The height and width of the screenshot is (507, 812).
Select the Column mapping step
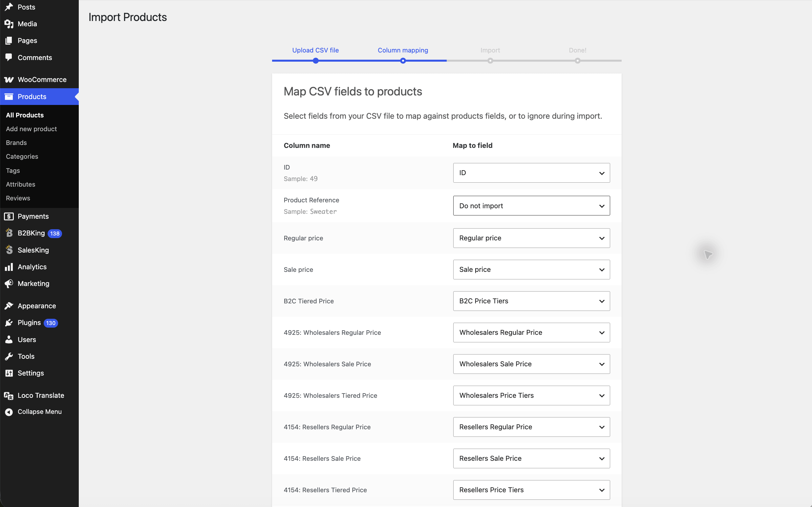tap(403, 50)
